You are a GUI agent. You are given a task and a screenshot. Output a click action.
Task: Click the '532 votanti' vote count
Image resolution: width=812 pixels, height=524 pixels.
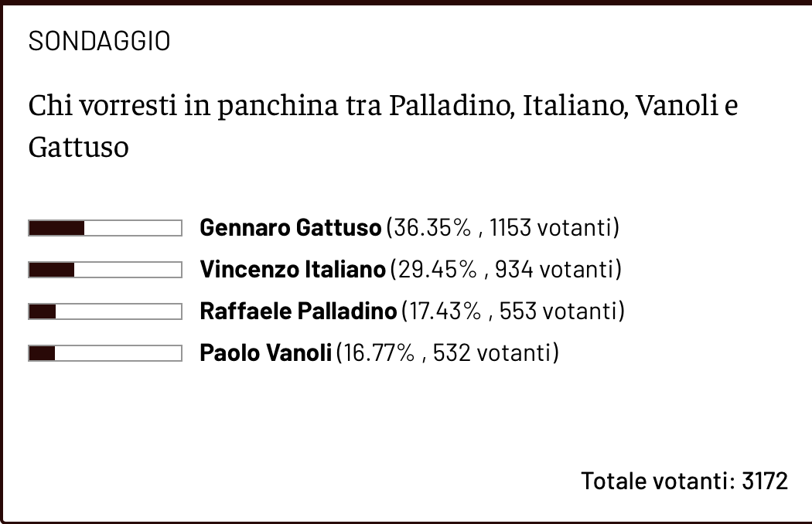pos(492,353)
